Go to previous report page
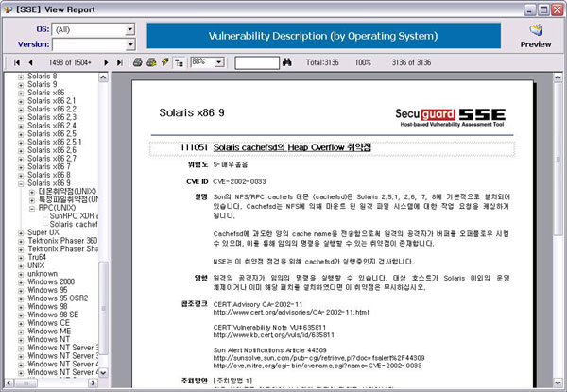The image size is (567, 392). (x=30, y=61)
